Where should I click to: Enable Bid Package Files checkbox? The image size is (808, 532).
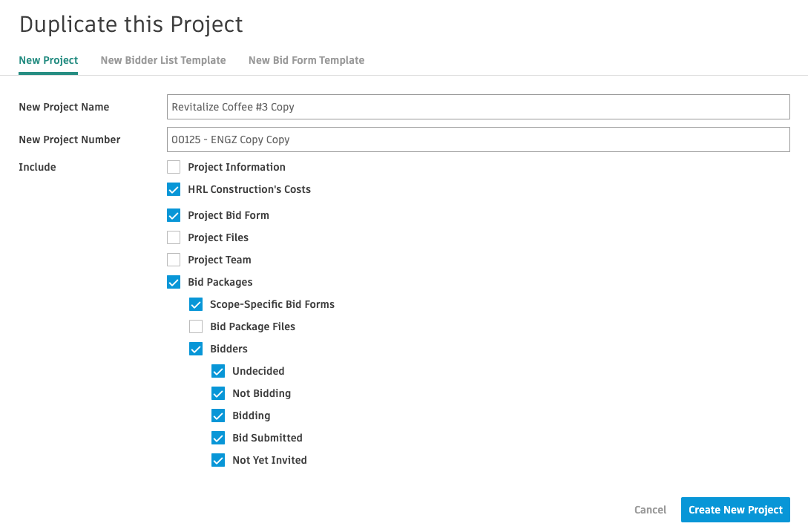point(196,326)
